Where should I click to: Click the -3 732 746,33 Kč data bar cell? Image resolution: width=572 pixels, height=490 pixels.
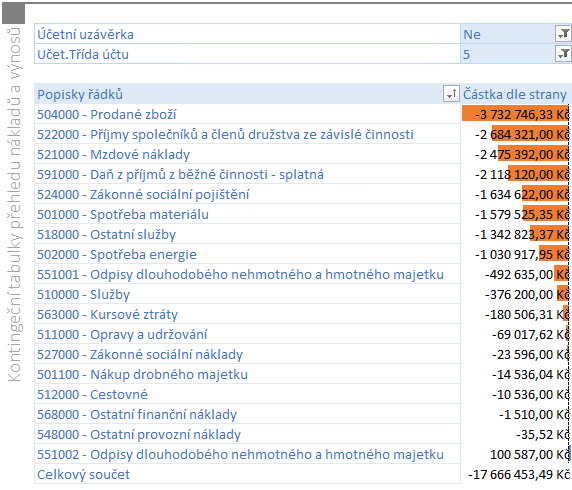(x=516, y=114)
